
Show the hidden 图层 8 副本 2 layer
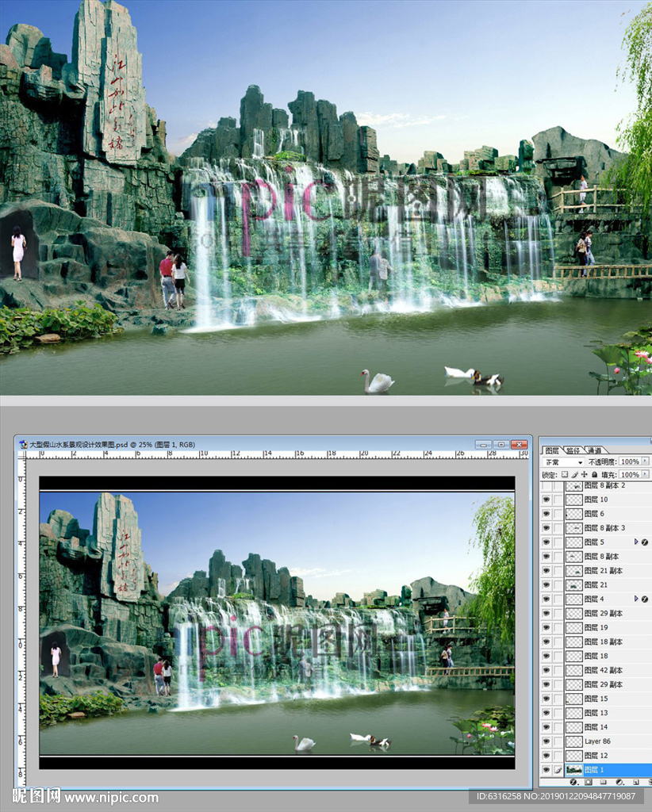tap(546, 486)
